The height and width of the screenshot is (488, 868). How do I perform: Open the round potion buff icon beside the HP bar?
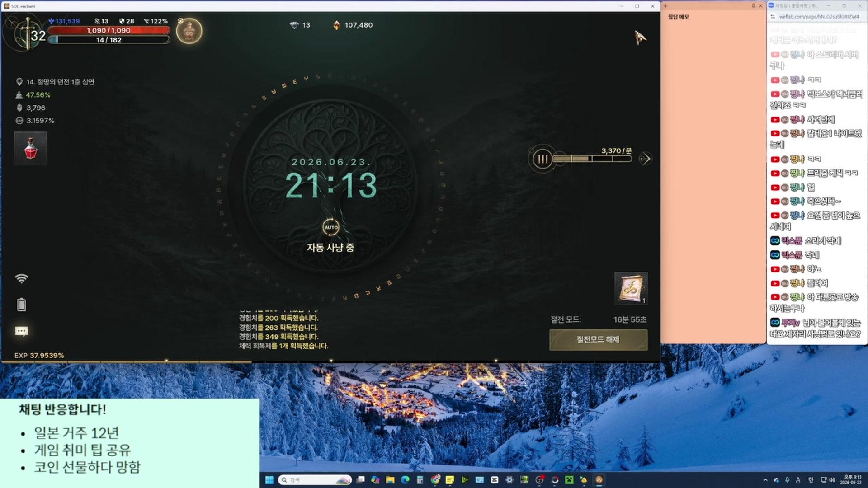pyautogui.click(x=189, y=31)
